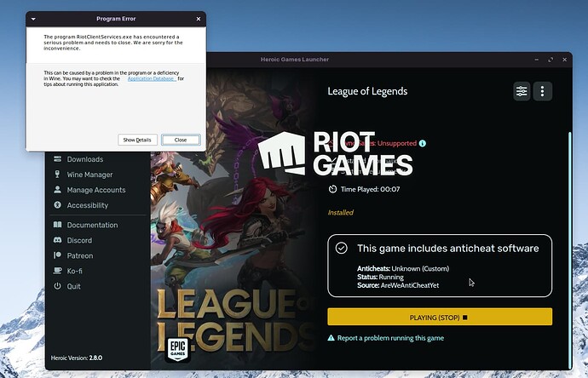
Task: Click the Status: Running line
Action: (380, 277)
